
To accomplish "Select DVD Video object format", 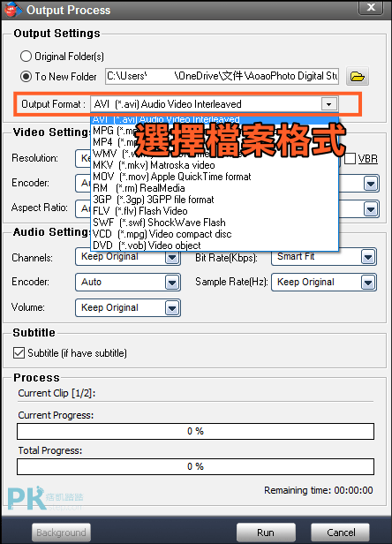I will pos(215,246).
